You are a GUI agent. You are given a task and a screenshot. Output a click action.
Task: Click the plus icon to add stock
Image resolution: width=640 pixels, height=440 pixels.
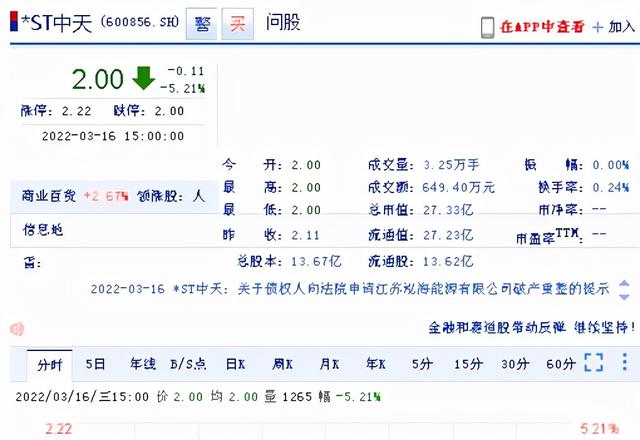[598, 27]
